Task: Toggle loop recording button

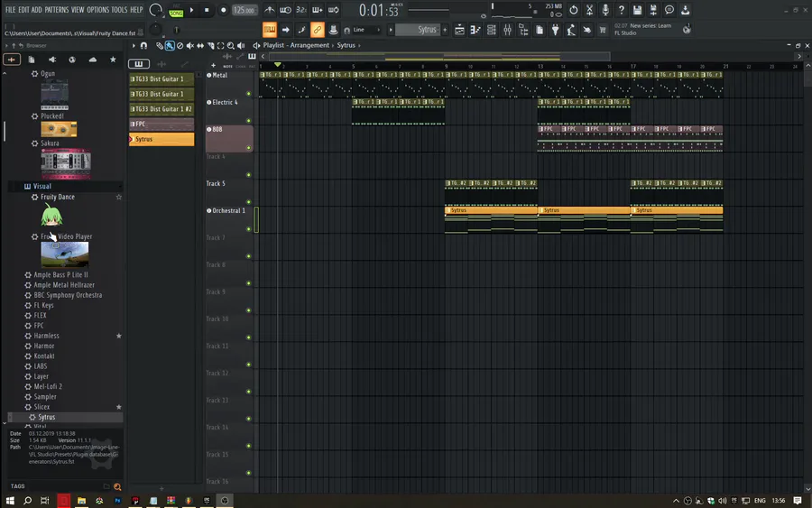Action: [x=334, y=10]
